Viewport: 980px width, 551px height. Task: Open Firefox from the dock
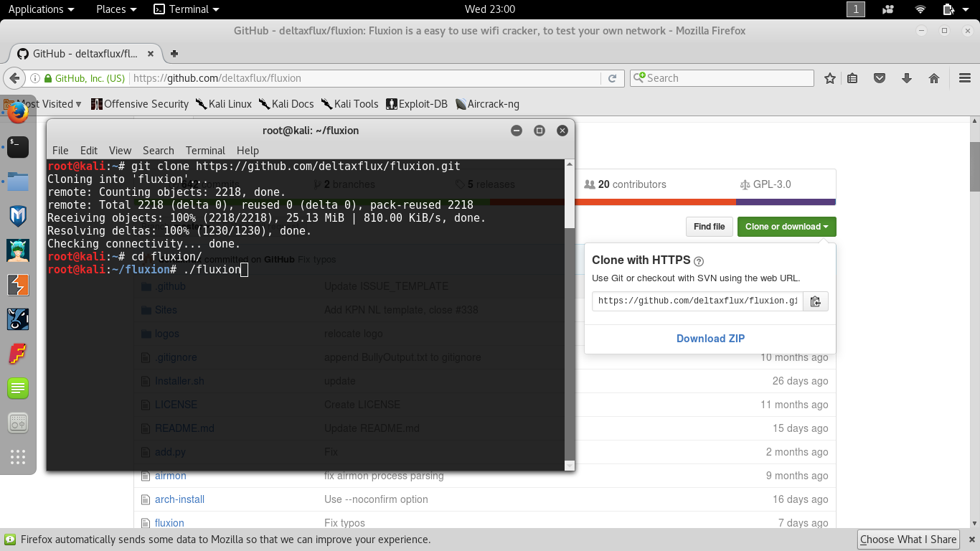[x=18, y=112]
